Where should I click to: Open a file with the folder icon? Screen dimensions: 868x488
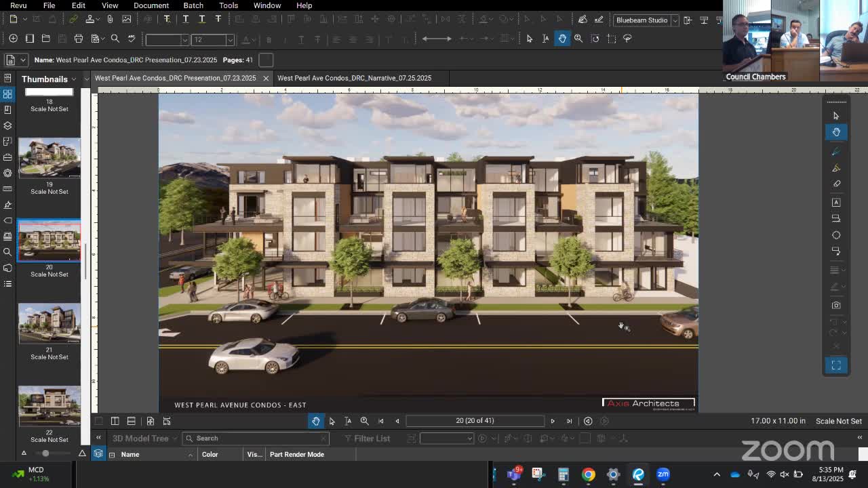pyautogui.click(x=46, y=39)
